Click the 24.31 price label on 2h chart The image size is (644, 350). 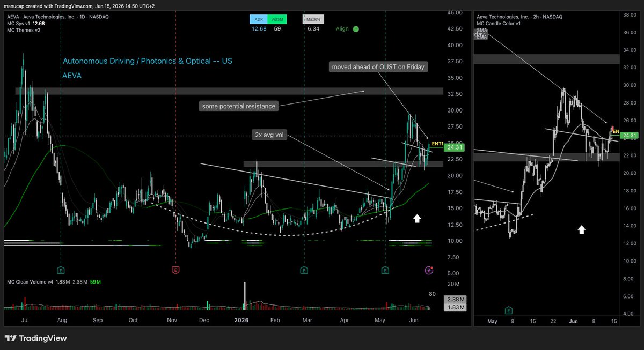630,136
